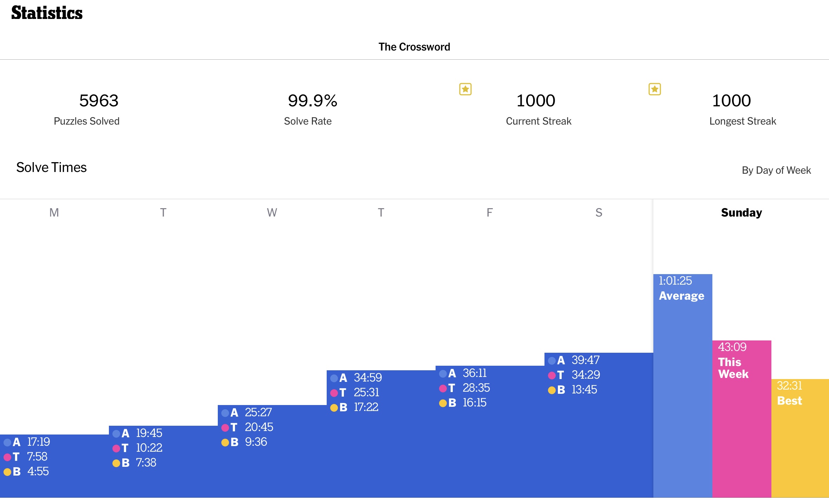
Task: Open the By Day of Week selector
Action: pos(776,170)
